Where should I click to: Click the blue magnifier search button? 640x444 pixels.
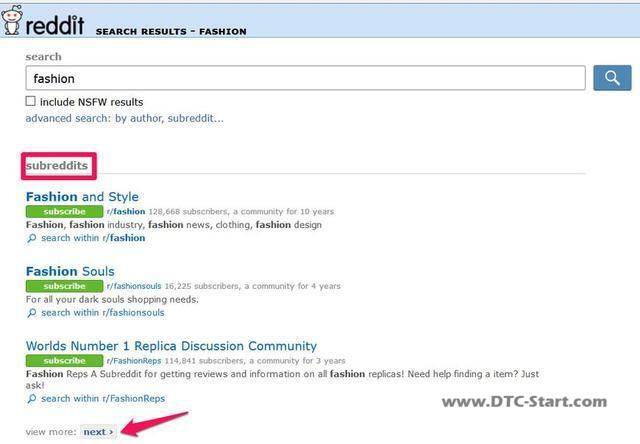pos(612,78)
